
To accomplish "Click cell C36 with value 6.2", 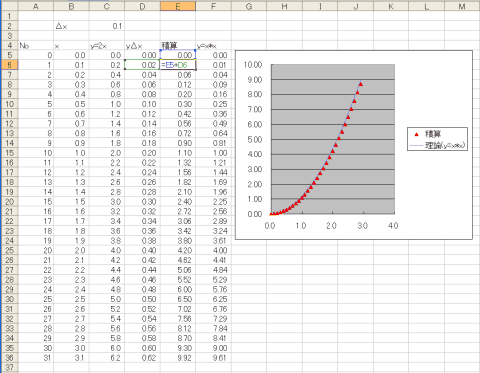I will coord(107,358).
